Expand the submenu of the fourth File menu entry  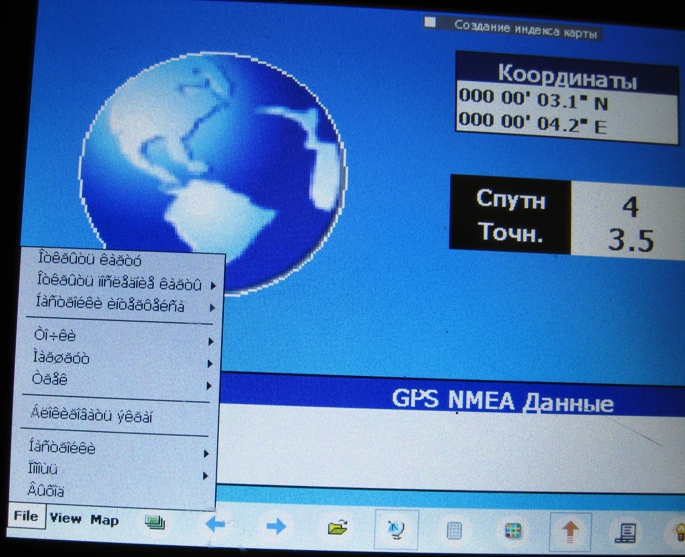pos(211,337)
